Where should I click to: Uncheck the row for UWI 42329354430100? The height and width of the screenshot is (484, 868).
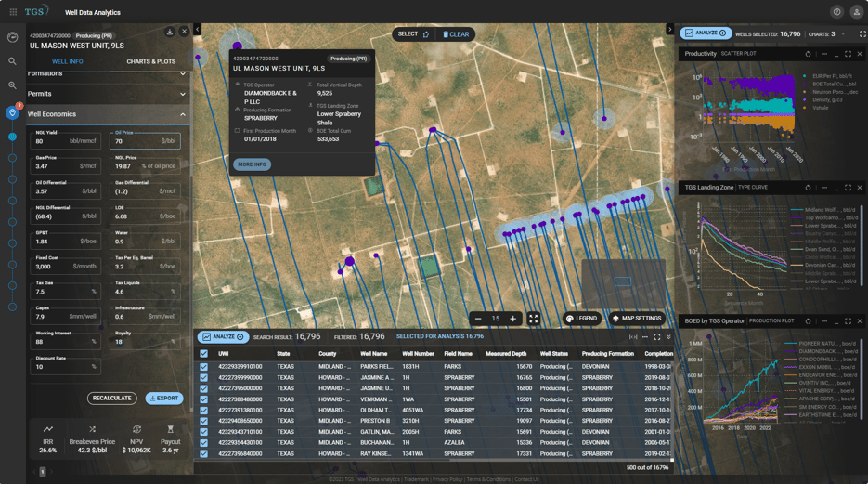click(x=203, y=443)
